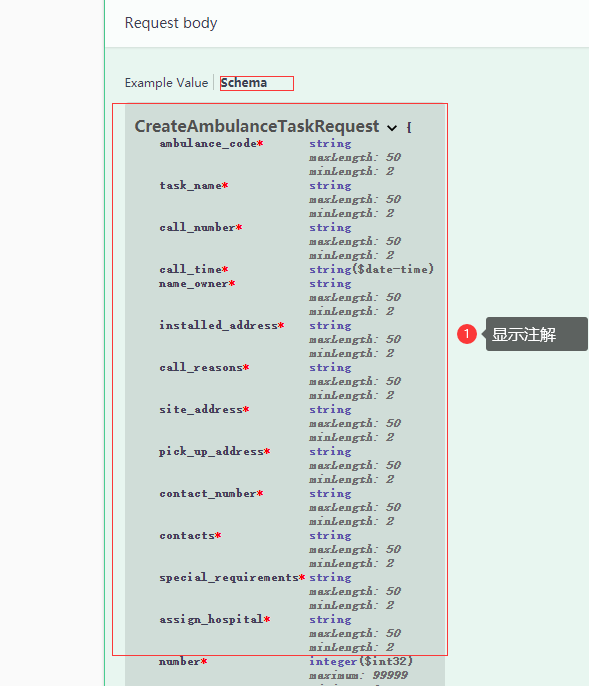589x686 pixels.
Task: Click the string type of site_address
Action: [x=330, y=410]
